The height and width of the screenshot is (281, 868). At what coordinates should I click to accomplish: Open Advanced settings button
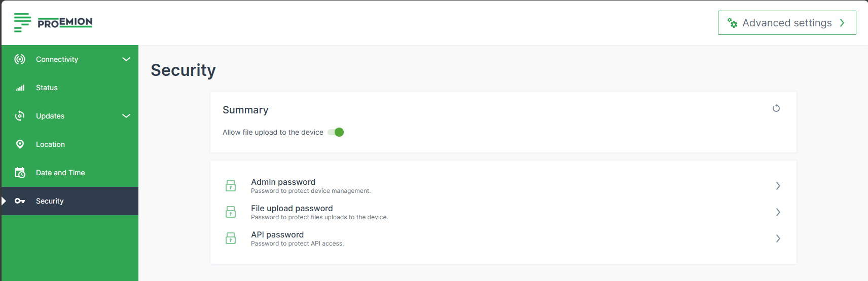click(x=786, y=23)
